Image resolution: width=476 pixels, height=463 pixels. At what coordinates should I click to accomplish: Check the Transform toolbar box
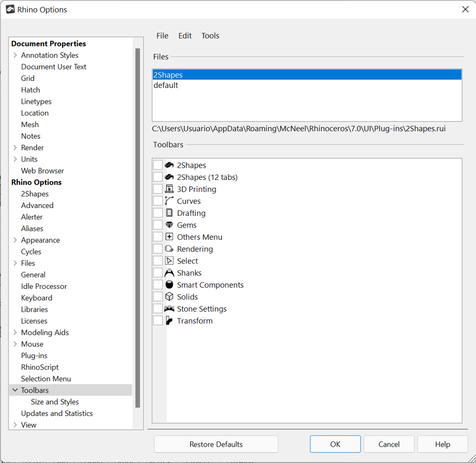158,321
